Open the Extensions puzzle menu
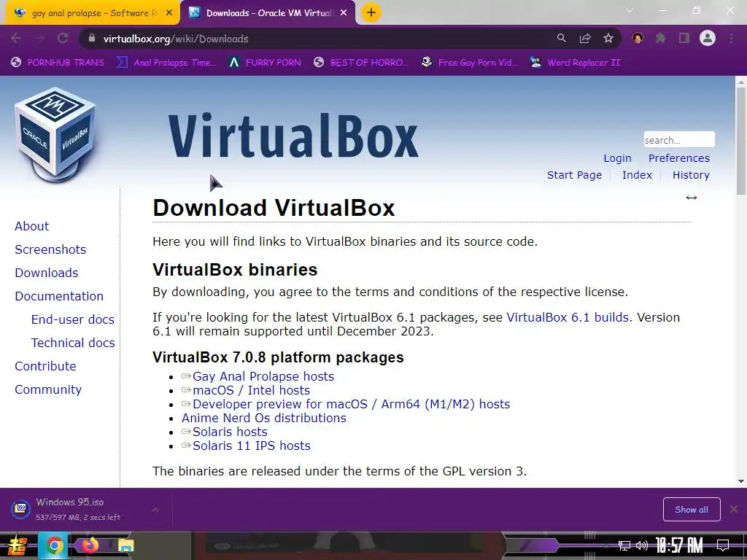This screenshot has height=560, width=747. pos(661,39)
